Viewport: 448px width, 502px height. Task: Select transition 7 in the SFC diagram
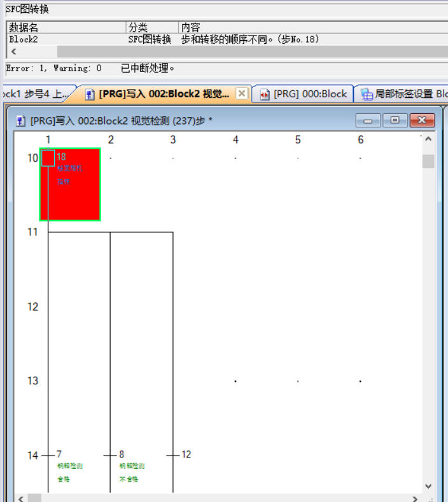49,455
